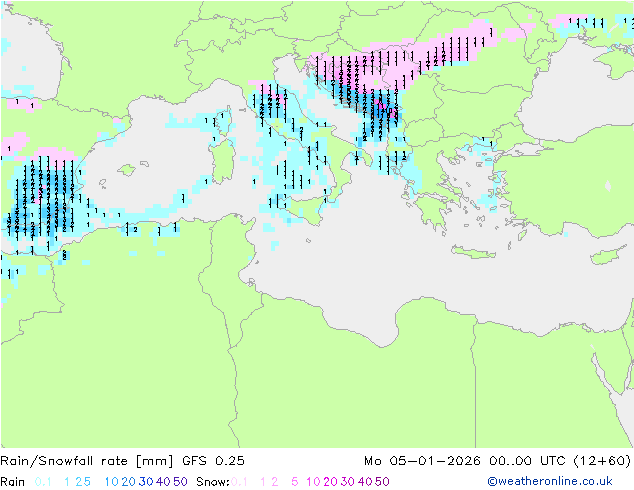Click the '(12+60)' forecast offset text
The image size is (634, 490).
point(602,461)
